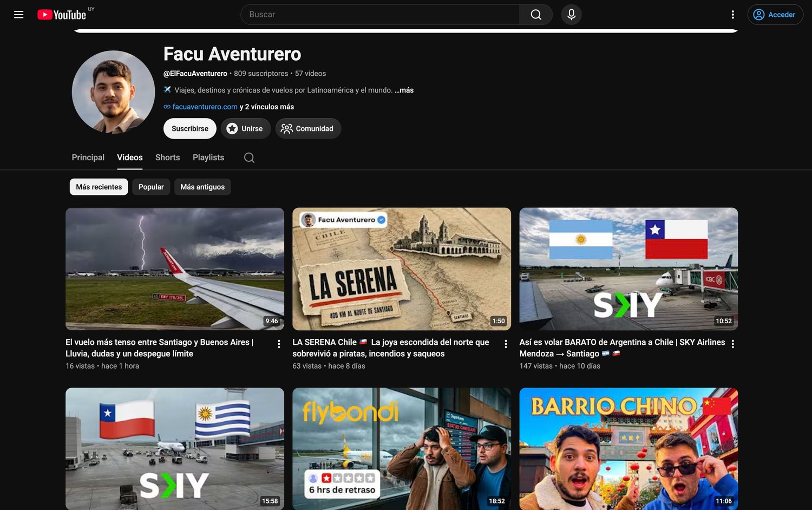The image size is (812, 510).
Task: Start voice search with microphone icon
Action: pyautogui.click(x=571, y=15)
